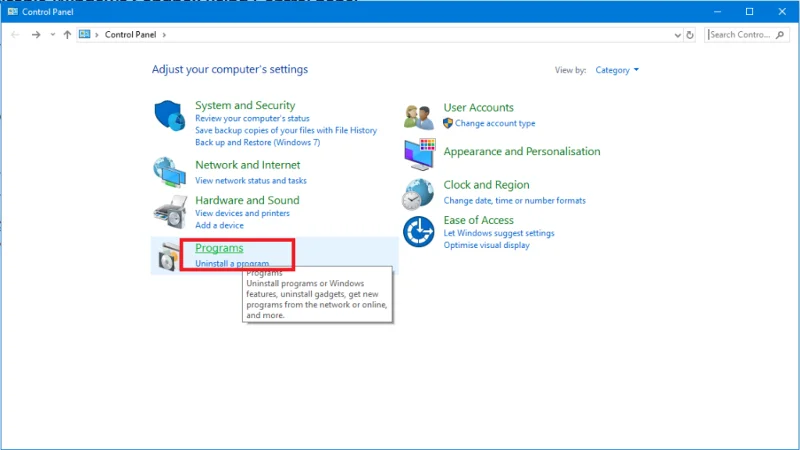This screenshot has width=800, height=450.
Task: Click Add a device link
Action: pyautogui.click(x=219, y=226)
